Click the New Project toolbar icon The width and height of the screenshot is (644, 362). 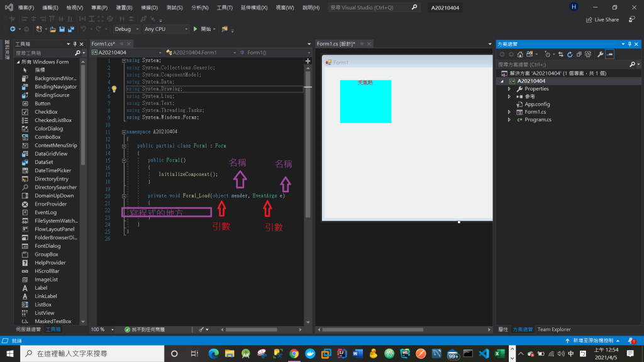tap(39, 29)
